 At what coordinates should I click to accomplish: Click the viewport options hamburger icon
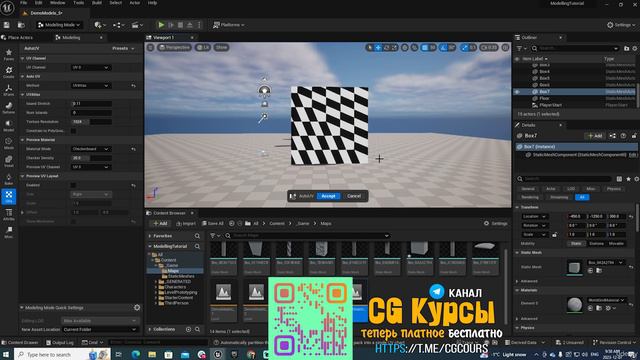[150, 47]
